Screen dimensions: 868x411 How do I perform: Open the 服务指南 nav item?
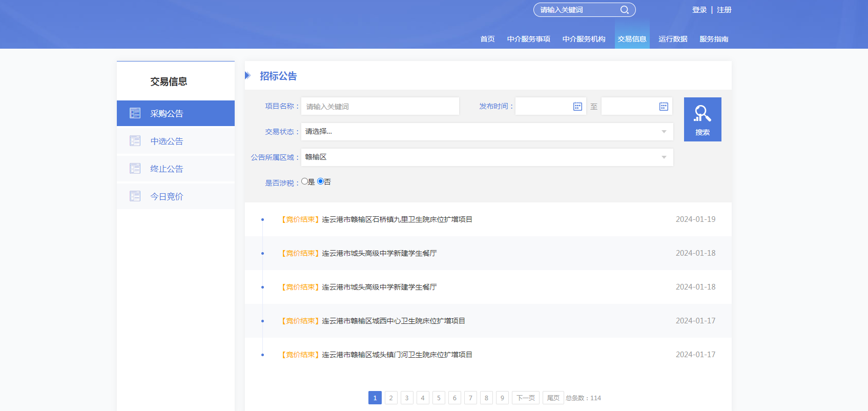click(x=714, y=39)
